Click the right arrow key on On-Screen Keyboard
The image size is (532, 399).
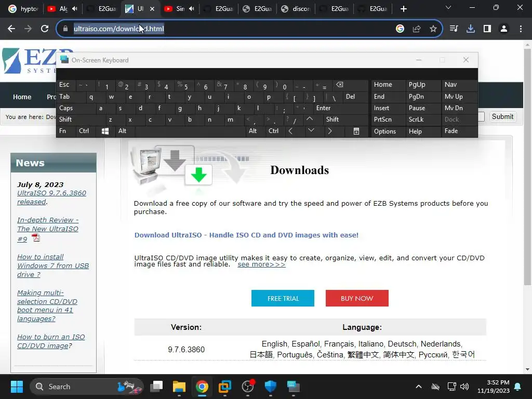pyautogui.click(x=330, y=131)
